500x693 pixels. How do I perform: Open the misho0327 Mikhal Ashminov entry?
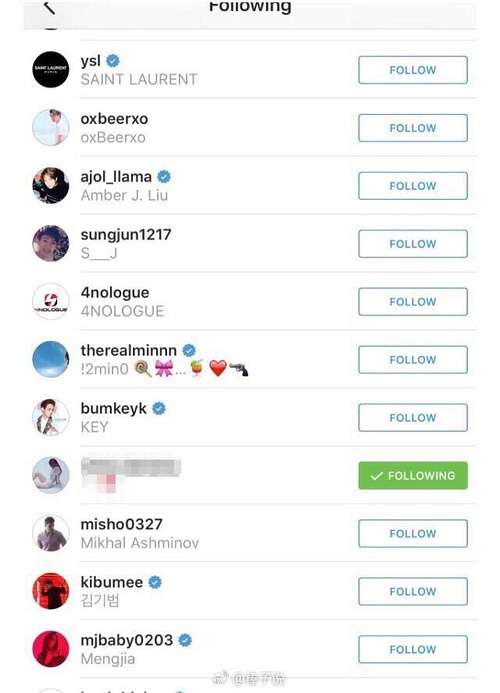(x=140, y=533)
